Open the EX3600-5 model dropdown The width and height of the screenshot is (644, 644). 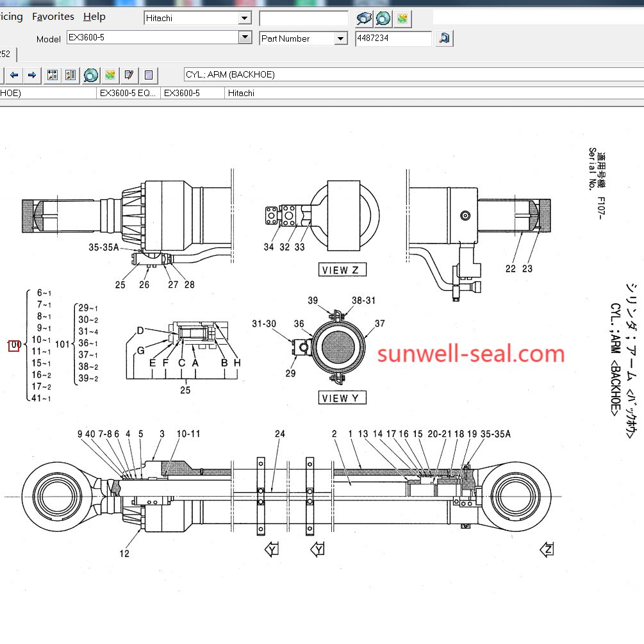[x=244, y=38]
